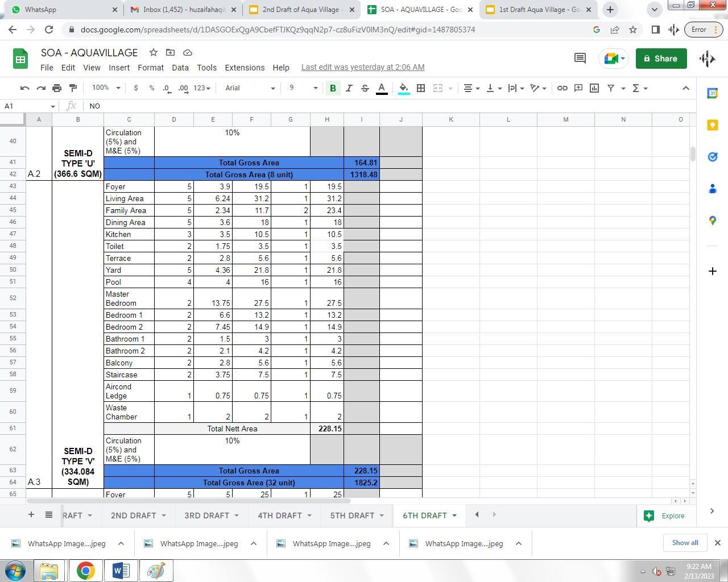
Task: Show the all sheets list
Action: coord(49,515)
